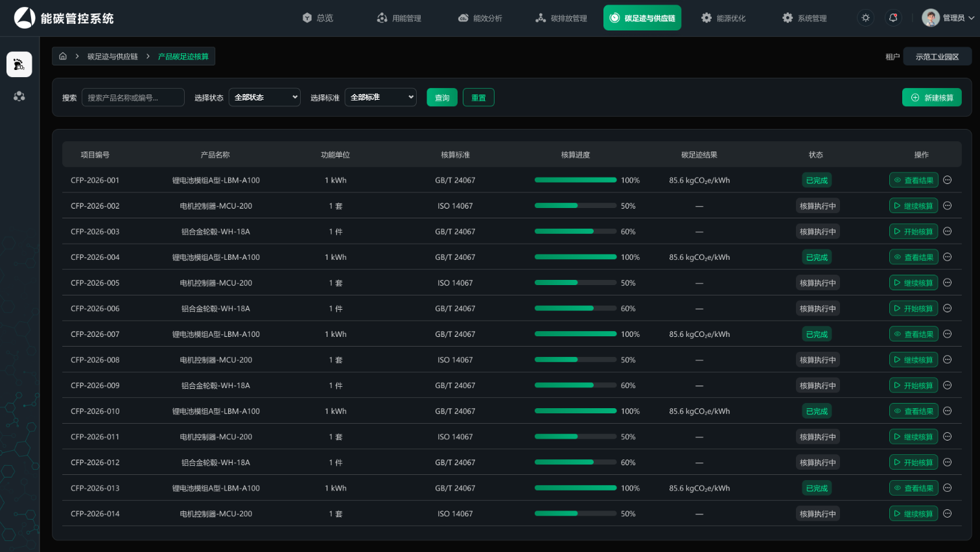Screen dimensions: 980x552
Task: Open the 全部状态 status dropdown
Action: [264, 97]
